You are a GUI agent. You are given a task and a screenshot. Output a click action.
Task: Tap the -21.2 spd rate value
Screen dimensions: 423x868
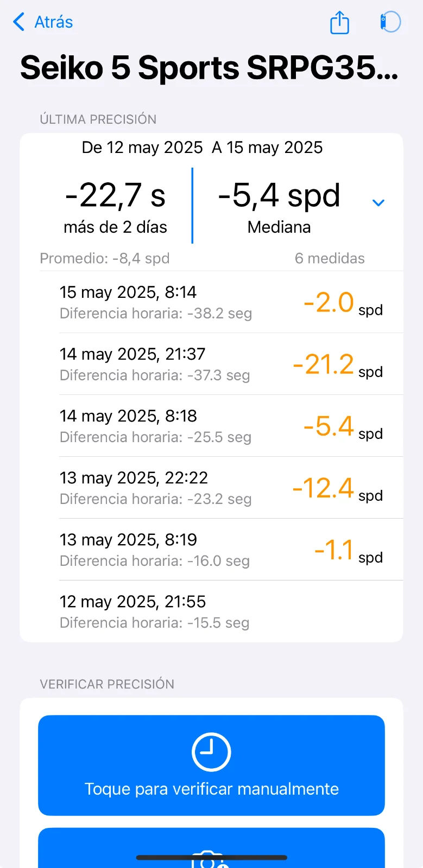[338, 365]
